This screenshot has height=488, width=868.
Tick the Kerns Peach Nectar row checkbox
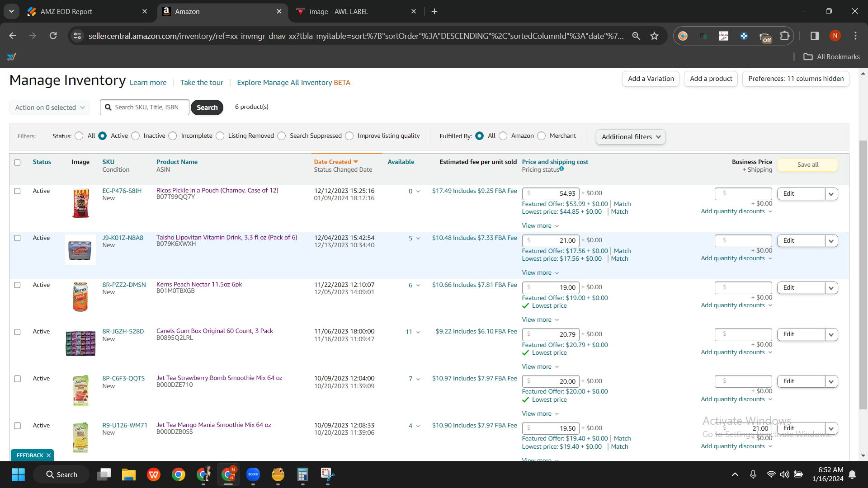tap(17, 285)
